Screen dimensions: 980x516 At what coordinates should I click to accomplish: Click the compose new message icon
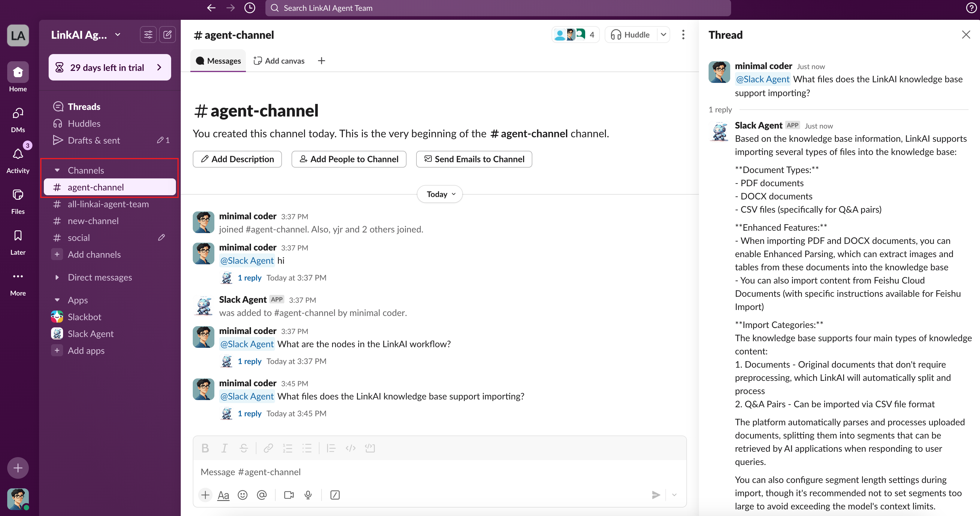point(168,35)
